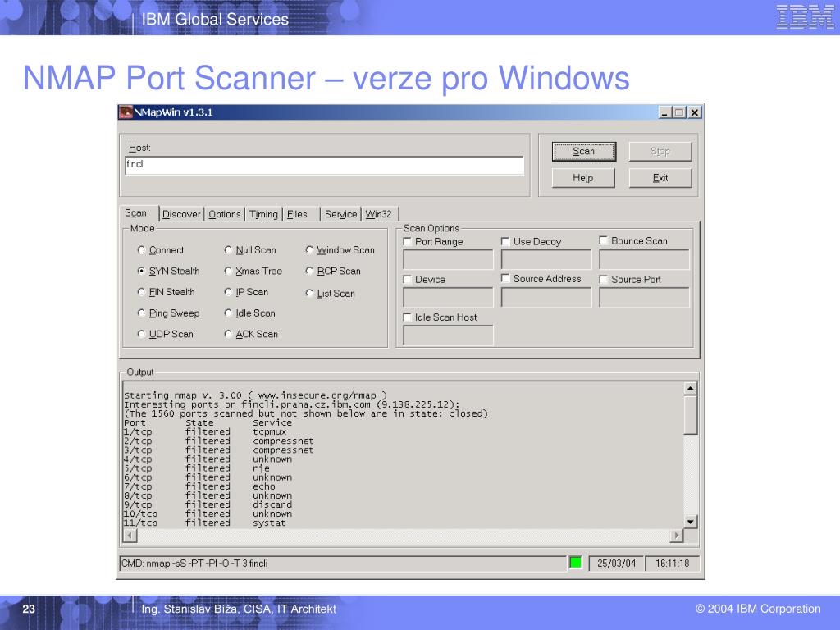Tick the Source Port checkbox
The height and width of the screenshot is (630, 840).
[603, 279]
